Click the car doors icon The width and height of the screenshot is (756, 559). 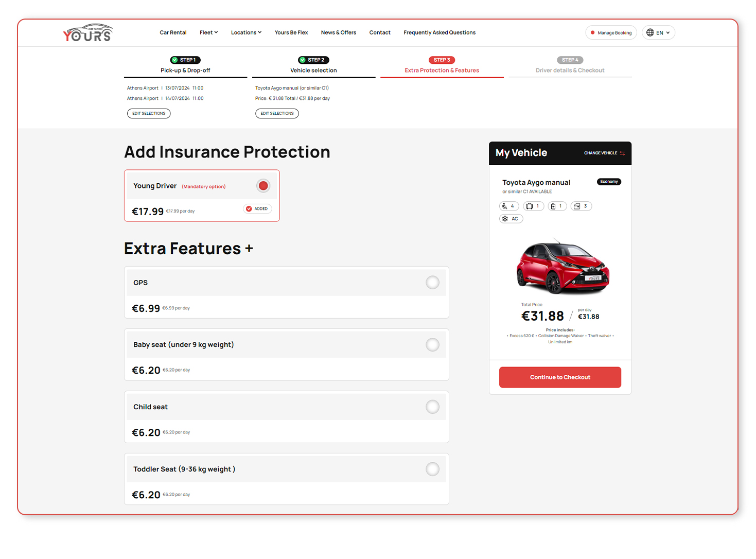(x=577, y=206)
